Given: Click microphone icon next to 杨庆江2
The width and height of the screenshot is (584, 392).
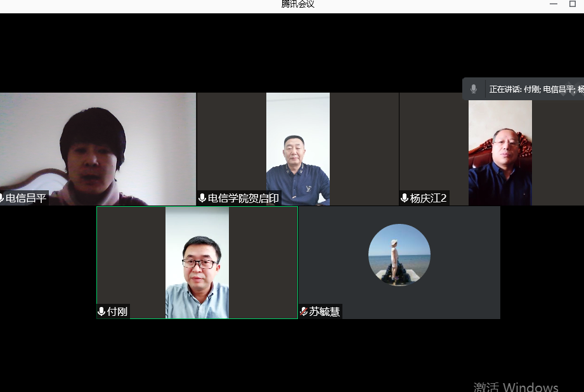Looking at the screenshot, I should (x=405, y=198).
